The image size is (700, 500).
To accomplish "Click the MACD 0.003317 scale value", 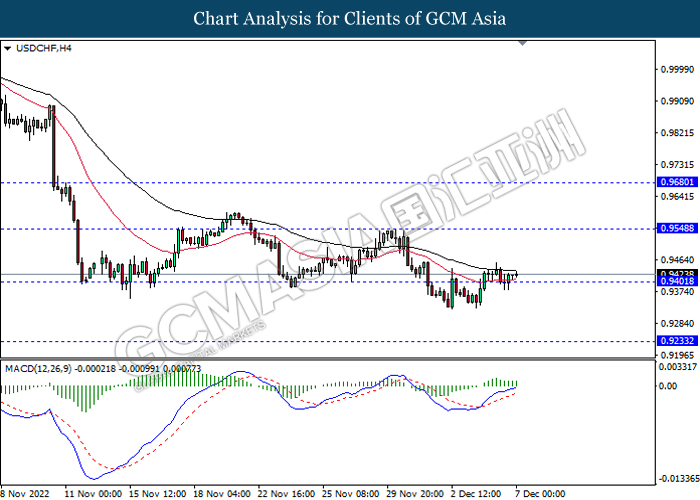I will click(x=678, y=367).
